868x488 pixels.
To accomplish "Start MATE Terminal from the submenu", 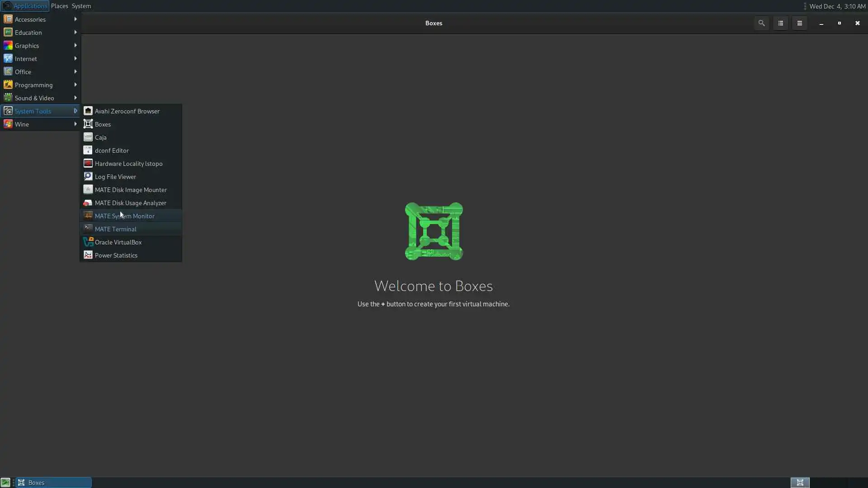I will (x=115, y=229).
